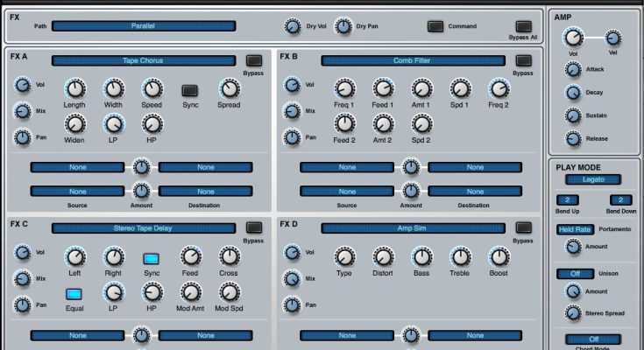Viewport: 644px width, 350px height.
Task: Click the FX B Freq 1 knob
Action: click(x=344, y=88)
